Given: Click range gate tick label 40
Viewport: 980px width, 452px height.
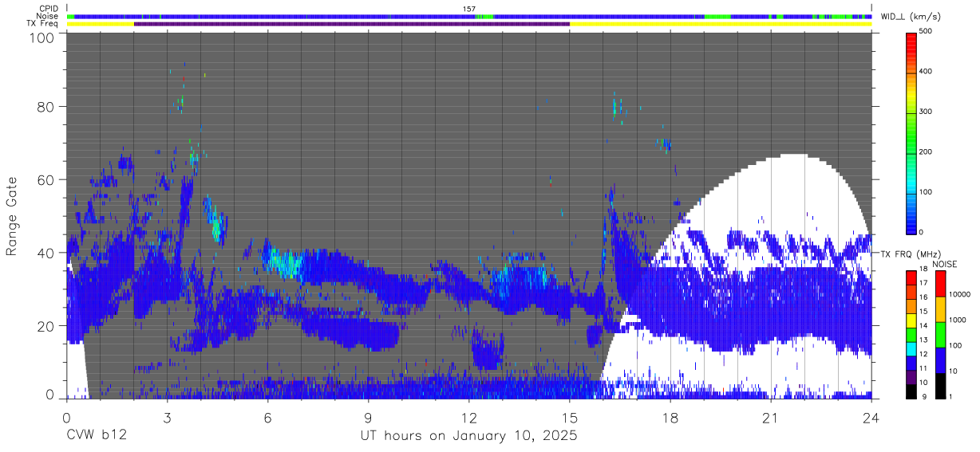Looking at the screenshot, I should 45,253.
